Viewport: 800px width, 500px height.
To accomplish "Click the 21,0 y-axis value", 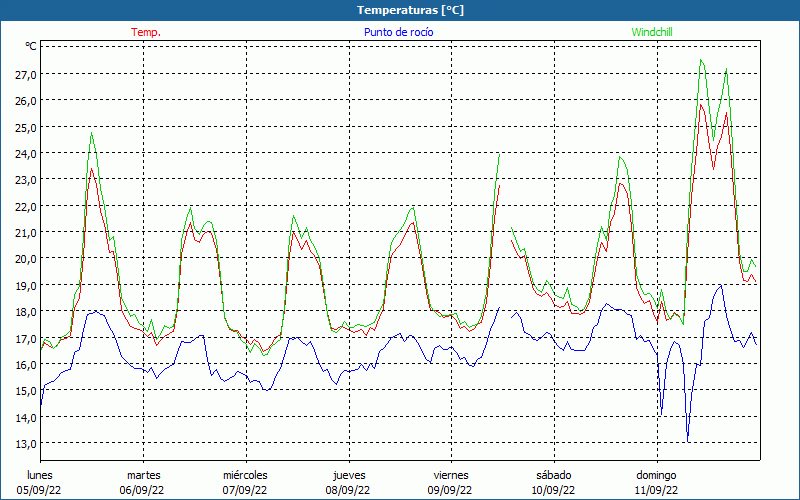I will pyautogui.click(x=26, y=233).
